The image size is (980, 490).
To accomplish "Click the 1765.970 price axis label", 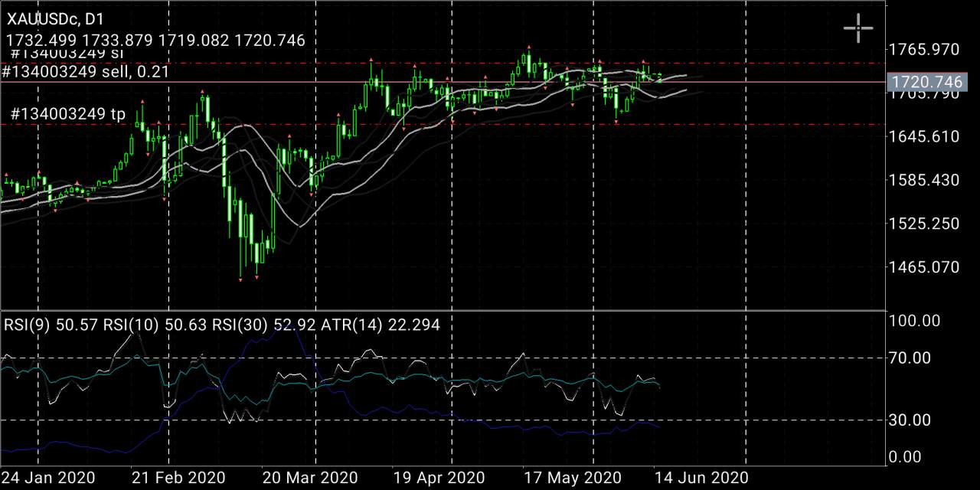I will point(924,50).
